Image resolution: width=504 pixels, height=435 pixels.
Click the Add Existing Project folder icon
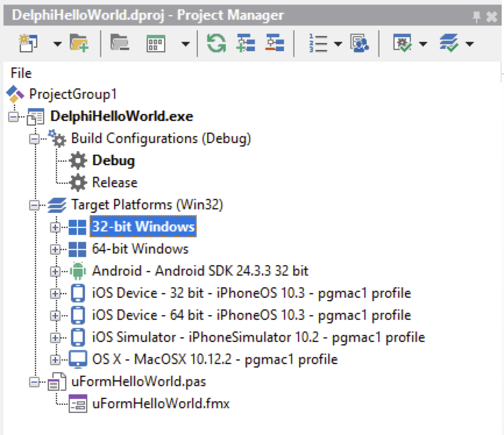(79, 43)
